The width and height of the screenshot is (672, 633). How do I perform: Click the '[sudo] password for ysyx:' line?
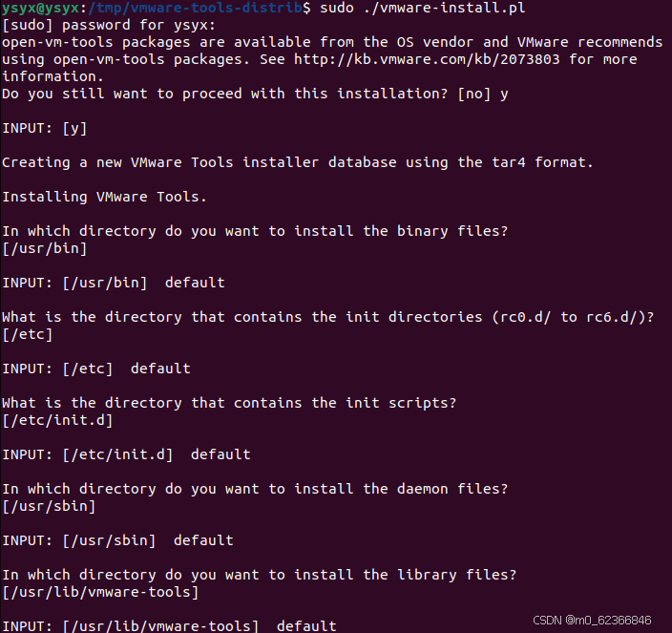109,25
